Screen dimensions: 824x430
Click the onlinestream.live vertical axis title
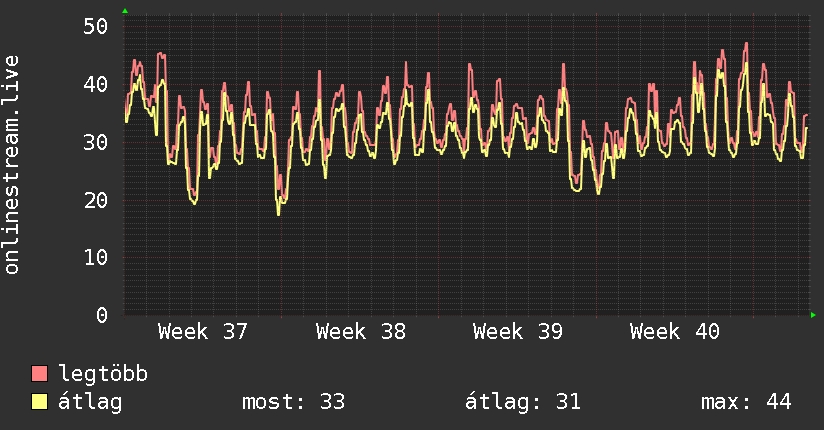pyautogui.click(x=12, y=165)
